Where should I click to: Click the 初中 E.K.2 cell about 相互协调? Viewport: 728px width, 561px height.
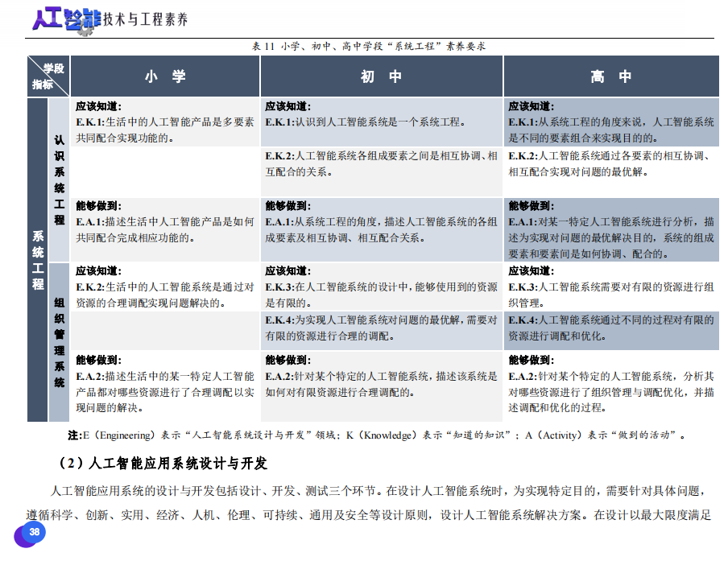[x=381, y=163]
